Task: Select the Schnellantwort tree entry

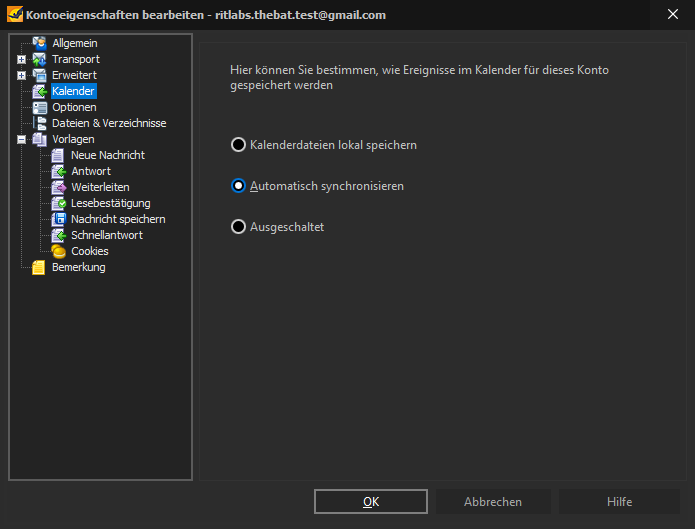Action: (107, 235)
